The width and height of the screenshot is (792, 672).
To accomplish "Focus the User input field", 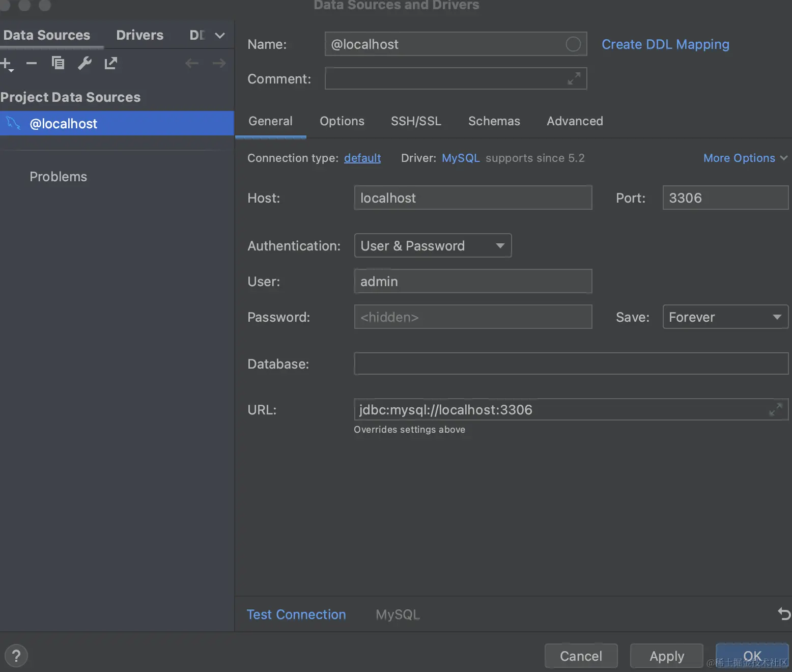I will coord(473,281).
